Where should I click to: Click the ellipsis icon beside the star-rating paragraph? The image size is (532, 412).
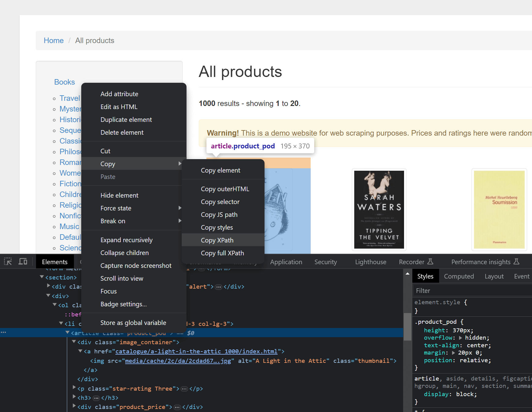[184, 388]
